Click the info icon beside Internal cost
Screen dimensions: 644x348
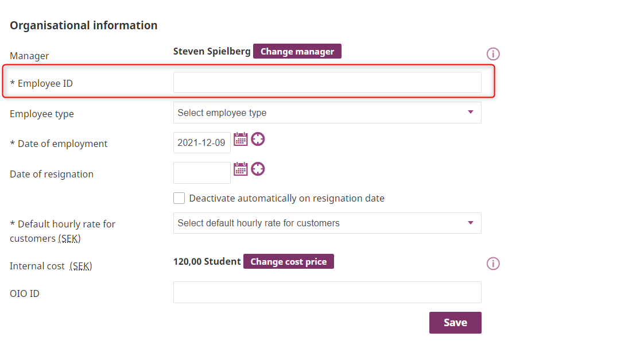[x=493, y=264]
